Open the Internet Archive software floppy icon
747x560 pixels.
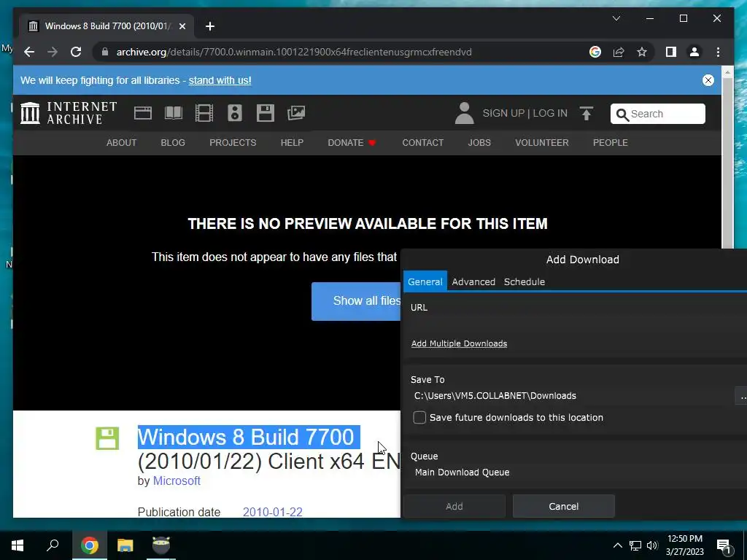(x=266, y=113)
